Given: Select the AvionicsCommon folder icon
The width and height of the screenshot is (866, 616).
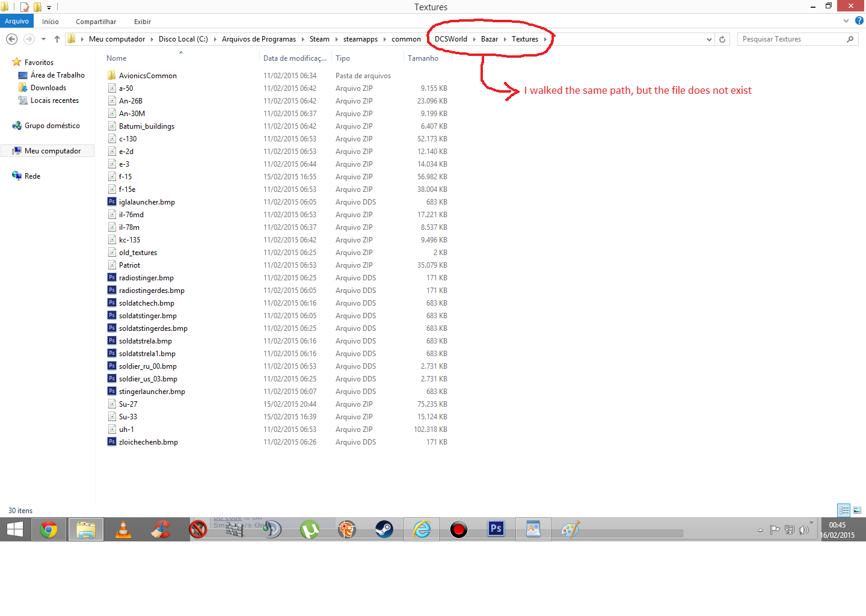Looking at the screenshot, I should coord(112,75).
